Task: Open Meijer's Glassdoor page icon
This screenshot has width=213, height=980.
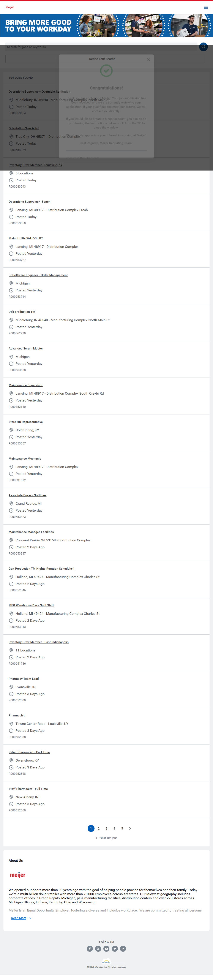Action: coord(115,948)
